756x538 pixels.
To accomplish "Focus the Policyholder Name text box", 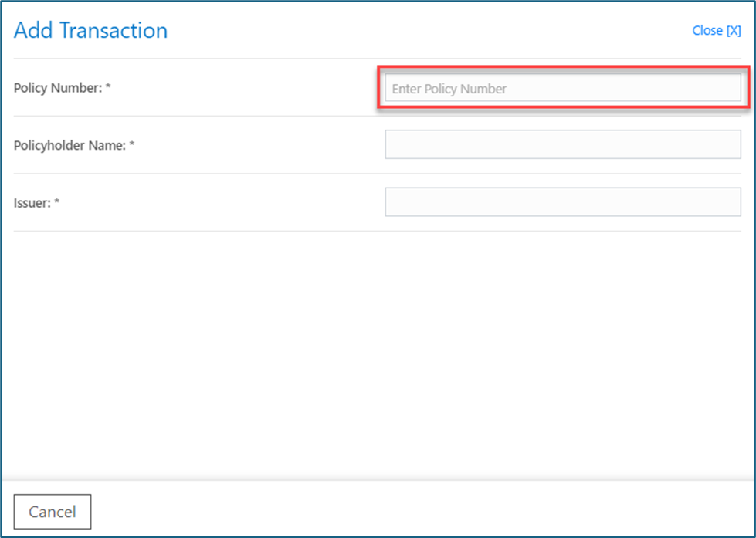I will 562,144.
